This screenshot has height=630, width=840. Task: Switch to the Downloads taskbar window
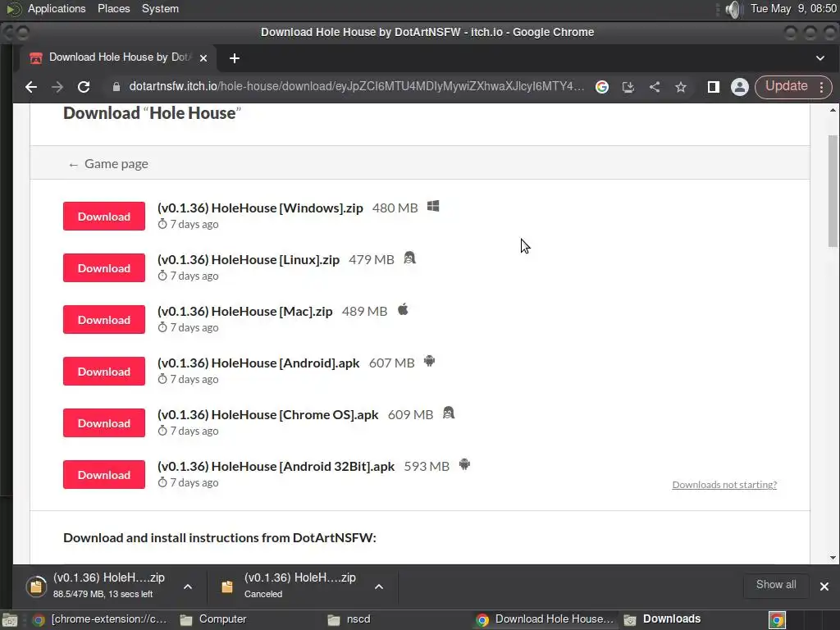click(x=663, y=619)
